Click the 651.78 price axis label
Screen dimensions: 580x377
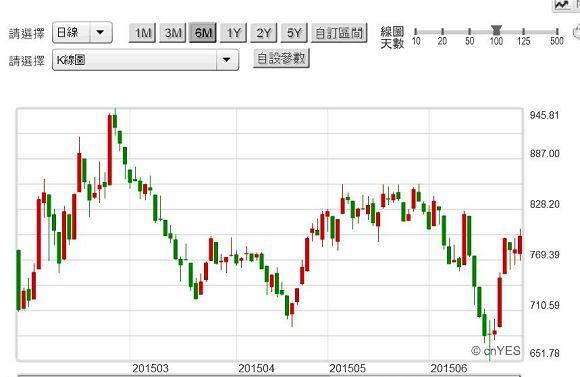tap(544, 353)
